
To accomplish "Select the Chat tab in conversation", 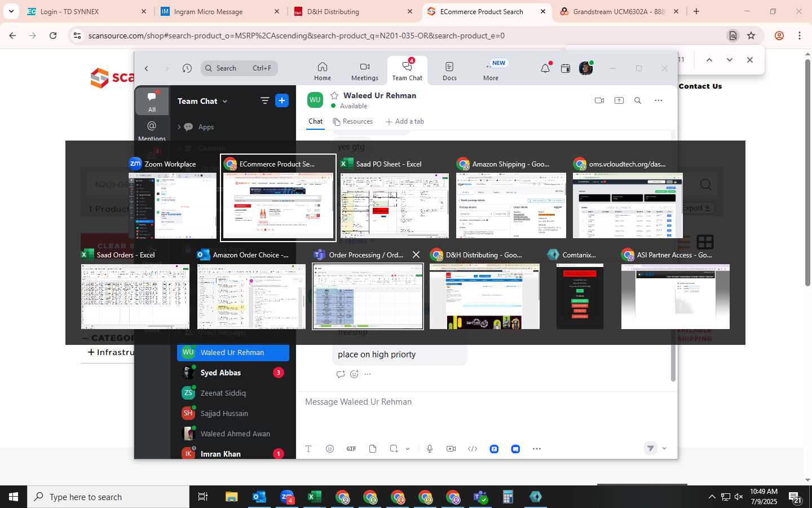I will 315,121.
